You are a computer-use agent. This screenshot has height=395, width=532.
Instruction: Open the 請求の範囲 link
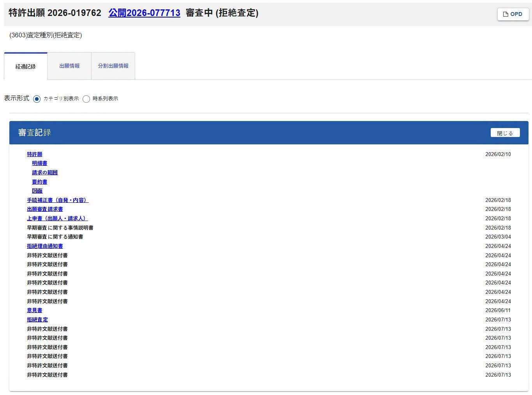45,173
